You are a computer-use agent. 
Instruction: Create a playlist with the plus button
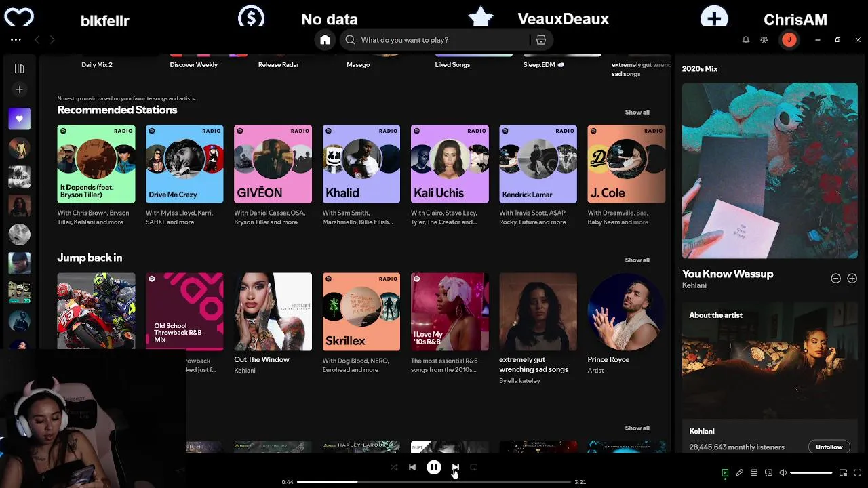pos(20,89)
